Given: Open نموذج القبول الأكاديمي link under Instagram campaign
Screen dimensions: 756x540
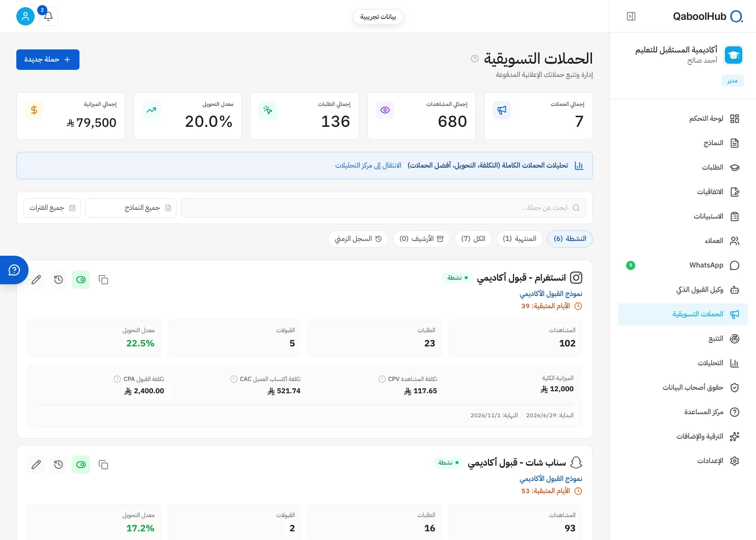Looking at the screenshot, I should pyautogui.click(x=551, y=294).
